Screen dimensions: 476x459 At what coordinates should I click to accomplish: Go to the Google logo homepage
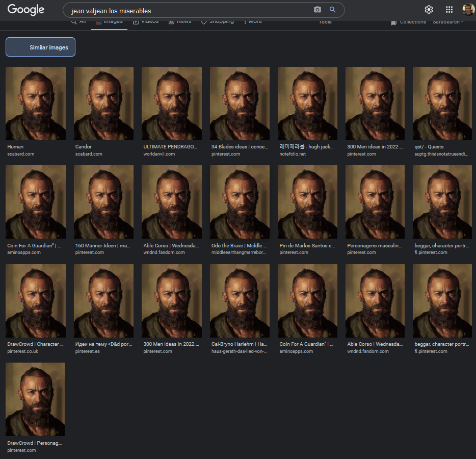click(26, 10)
